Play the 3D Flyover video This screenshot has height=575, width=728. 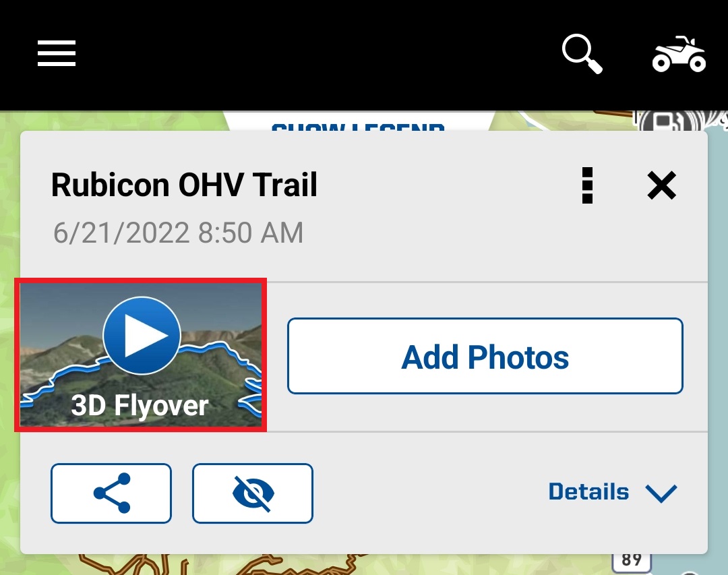142,335
